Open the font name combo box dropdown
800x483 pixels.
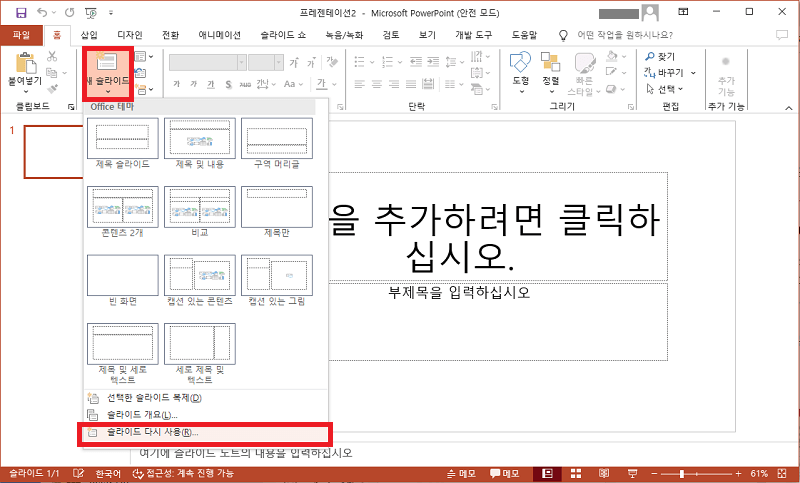[241, 62]
